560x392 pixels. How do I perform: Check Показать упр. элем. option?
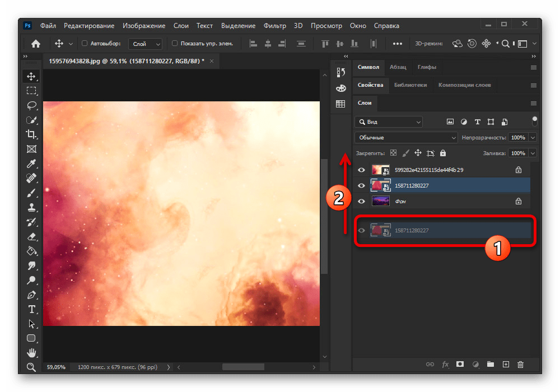click(175, 43)
